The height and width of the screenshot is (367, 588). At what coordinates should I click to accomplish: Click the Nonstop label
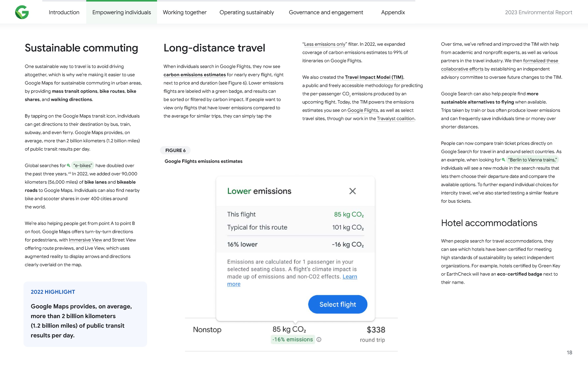[207, 329]
